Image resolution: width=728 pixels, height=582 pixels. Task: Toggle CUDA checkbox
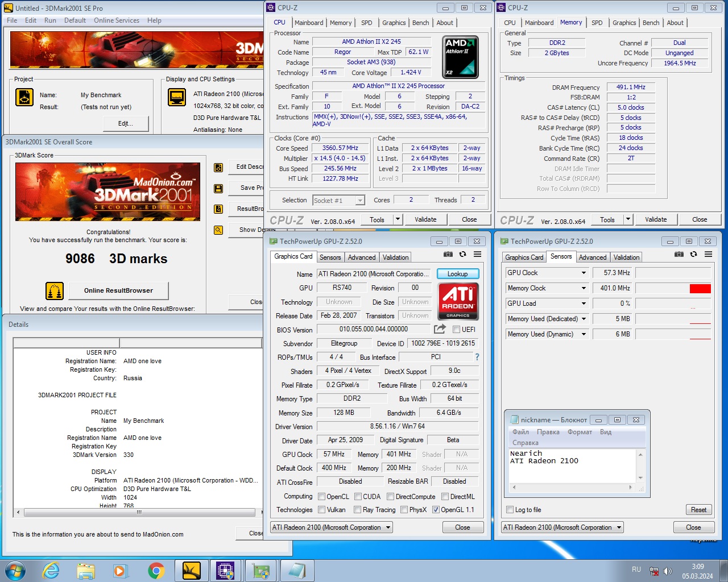pos(357,497)
